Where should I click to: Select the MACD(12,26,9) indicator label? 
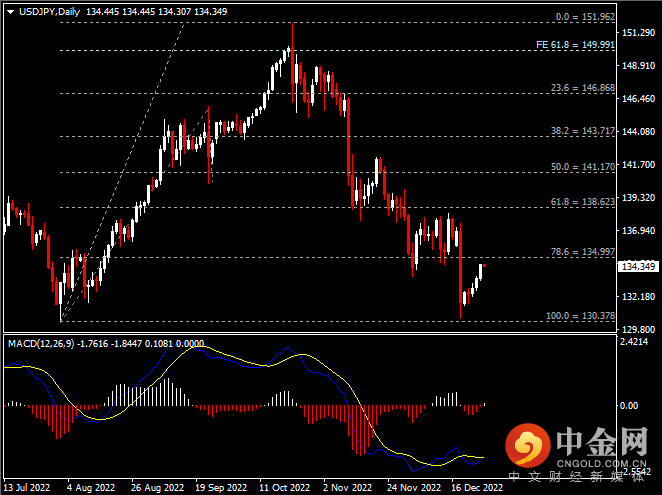(46, 343)
